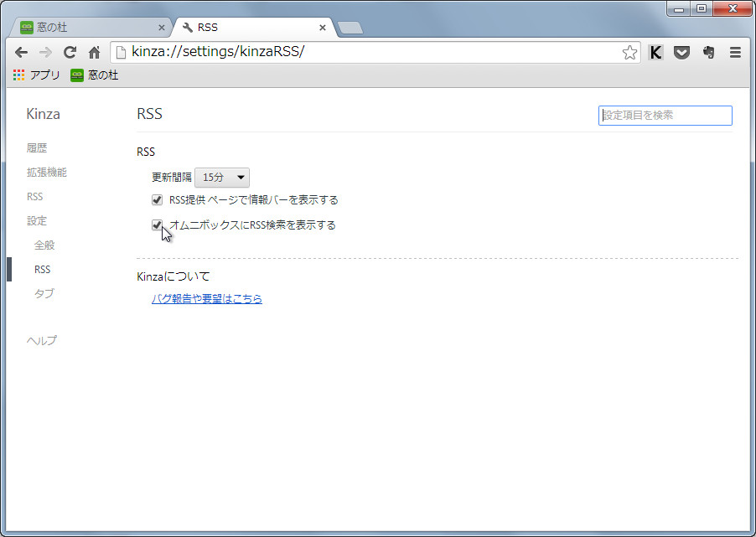
Task: Bookmark this page with the star icon
Action: [x=629, y=51]
